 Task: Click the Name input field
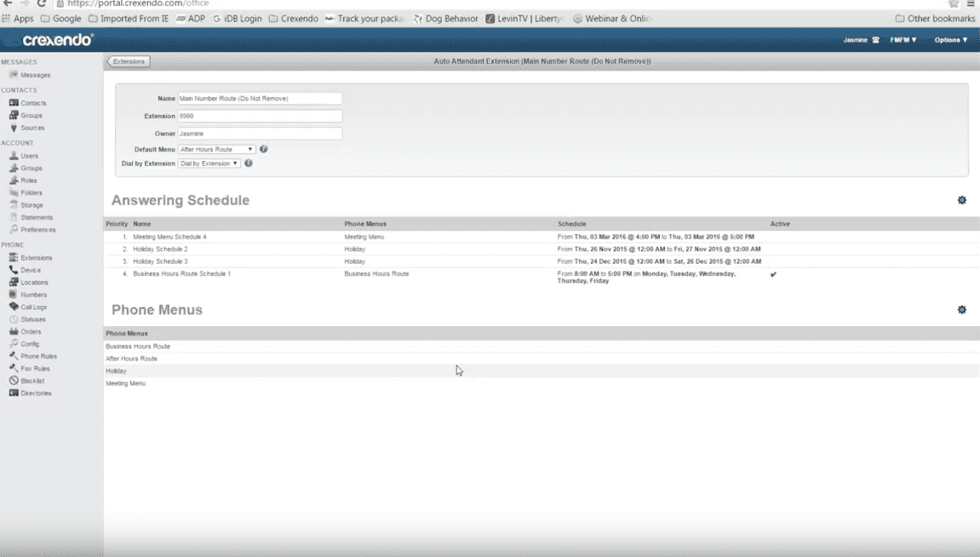pos(260,99)
